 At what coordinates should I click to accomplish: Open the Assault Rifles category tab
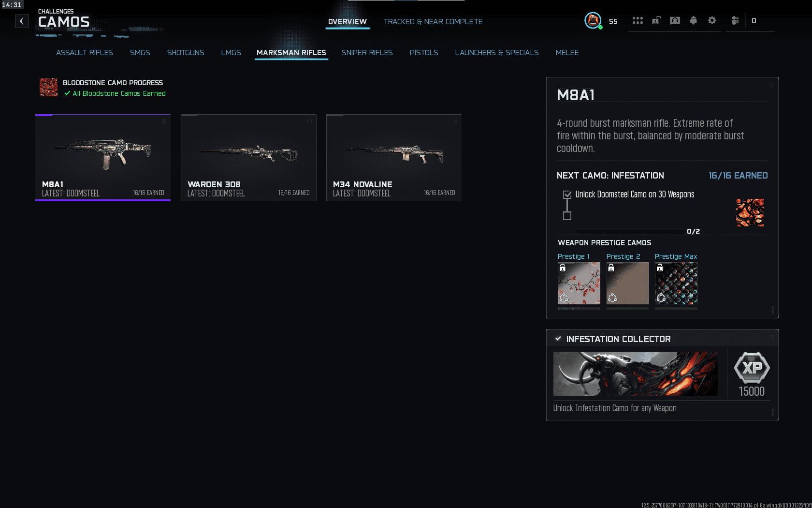pos(85,53)
